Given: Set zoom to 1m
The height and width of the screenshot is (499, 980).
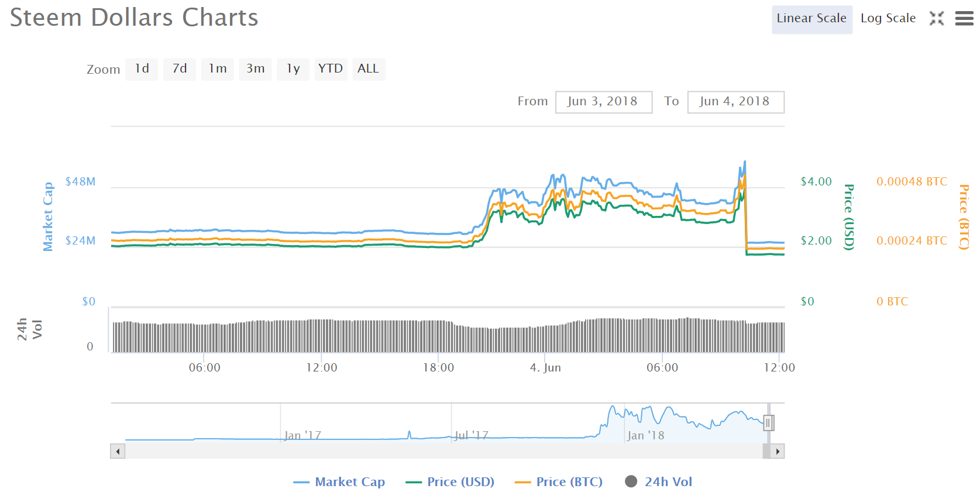Looking at the screenshot, I should pyautogui.click(x=218, y=69).
